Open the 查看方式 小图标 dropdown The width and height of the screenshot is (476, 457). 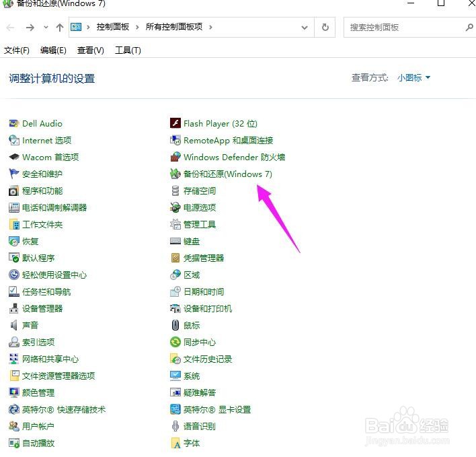413,78
